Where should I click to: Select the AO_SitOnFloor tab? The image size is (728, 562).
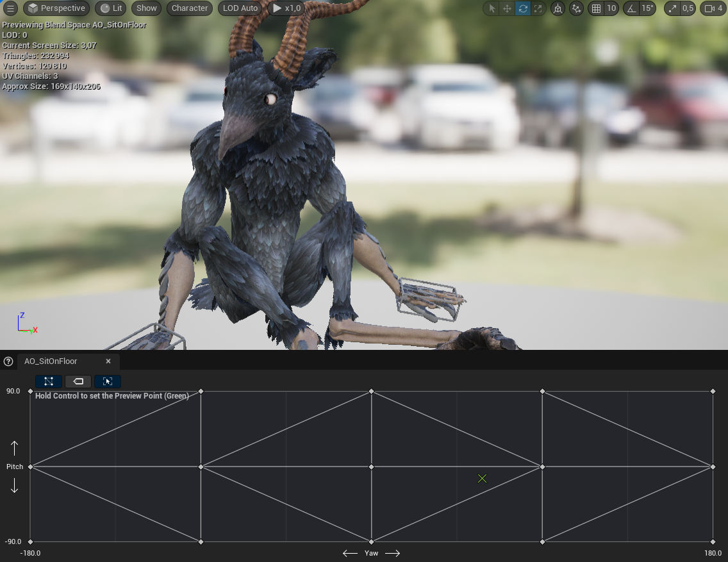tap(51, 361)
